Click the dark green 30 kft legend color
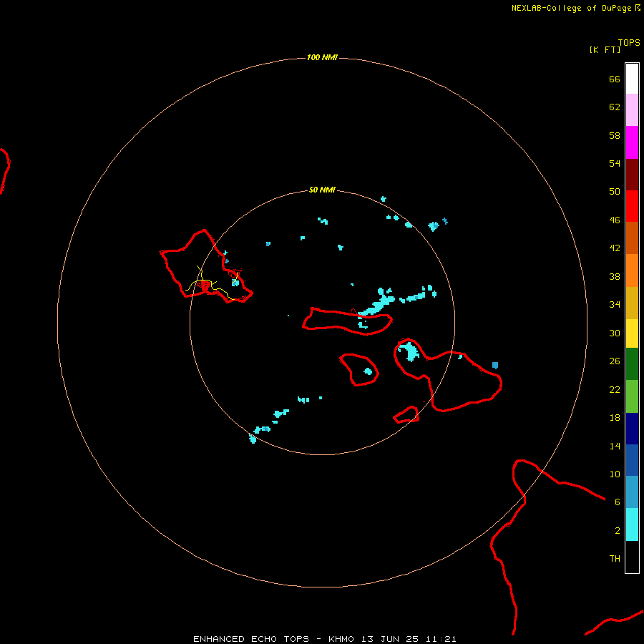The width and height of the screenshot is (644, 644). click(632, 364)
